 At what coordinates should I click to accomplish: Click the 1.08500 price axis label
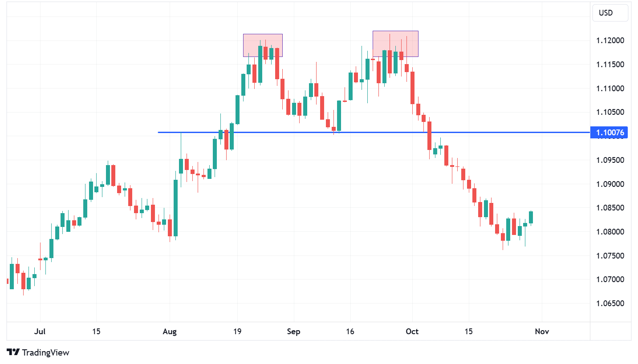(x=610, y=208)
